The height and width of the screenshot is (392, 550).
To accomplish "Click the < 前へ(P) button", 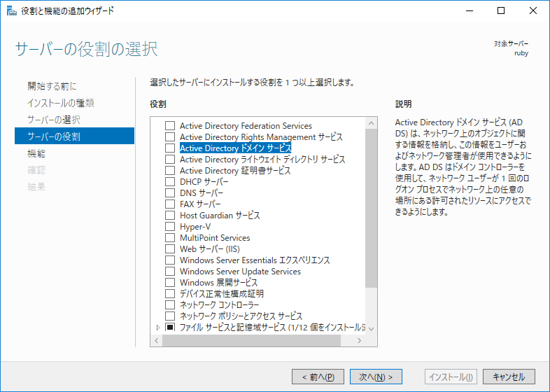I will [318, 377].
